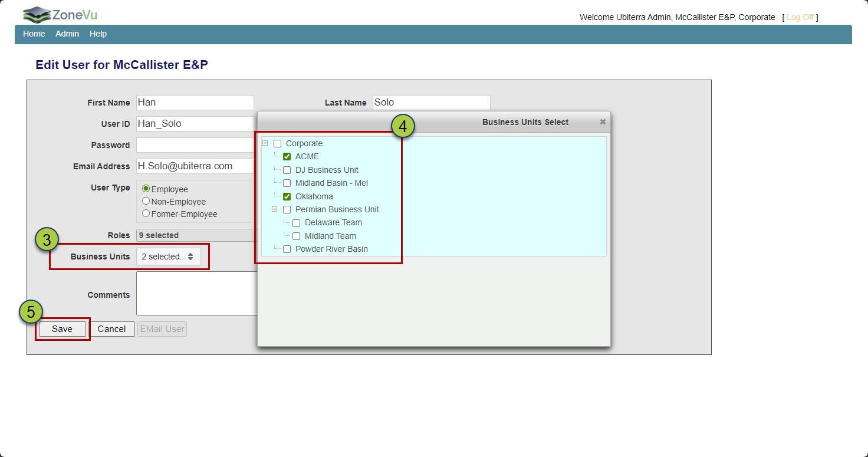Focus the Last Name field
Screen dimensions: 868x457
(431, 103)
